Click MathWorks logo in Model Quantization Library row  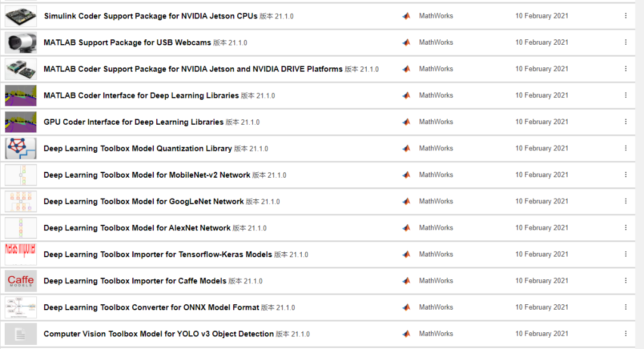(406, 149)
